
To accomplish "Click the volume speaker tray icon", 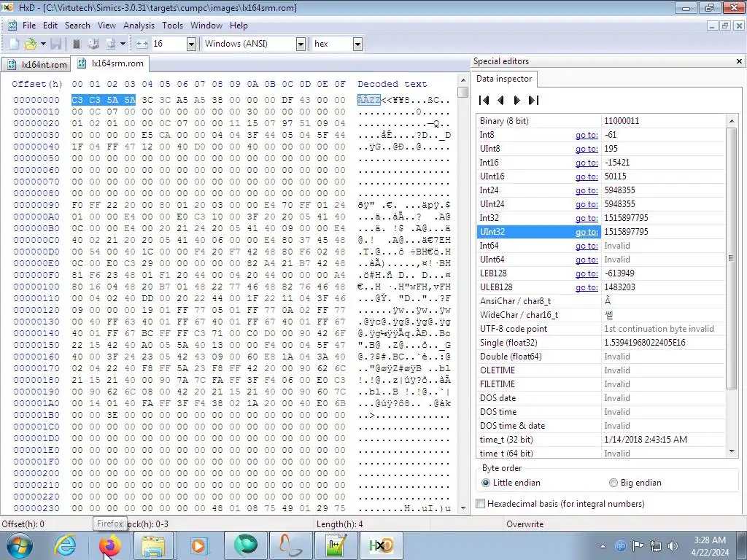I will pos(673,545).
